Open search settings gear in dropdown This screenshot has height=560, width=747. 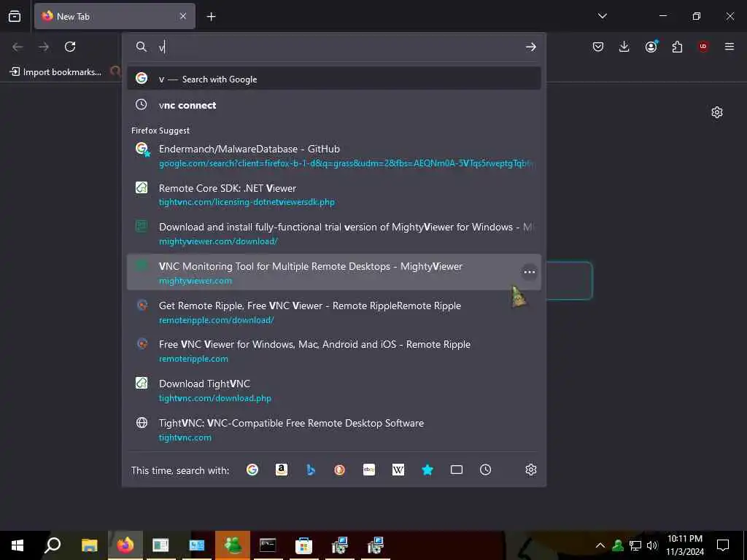tap(531, 470)
